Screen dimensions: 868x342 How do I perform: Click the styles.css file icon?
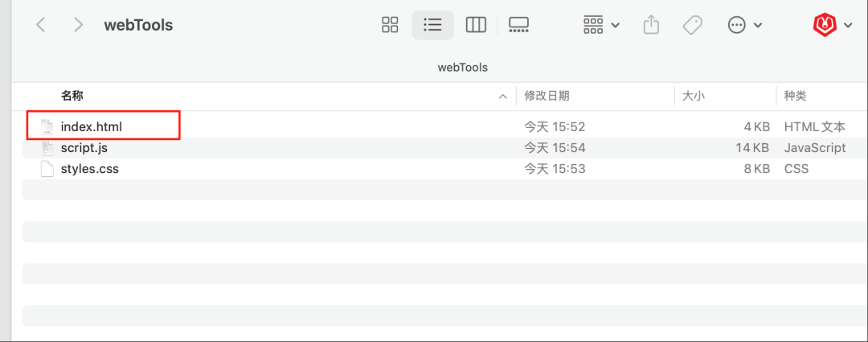[47, 169]
